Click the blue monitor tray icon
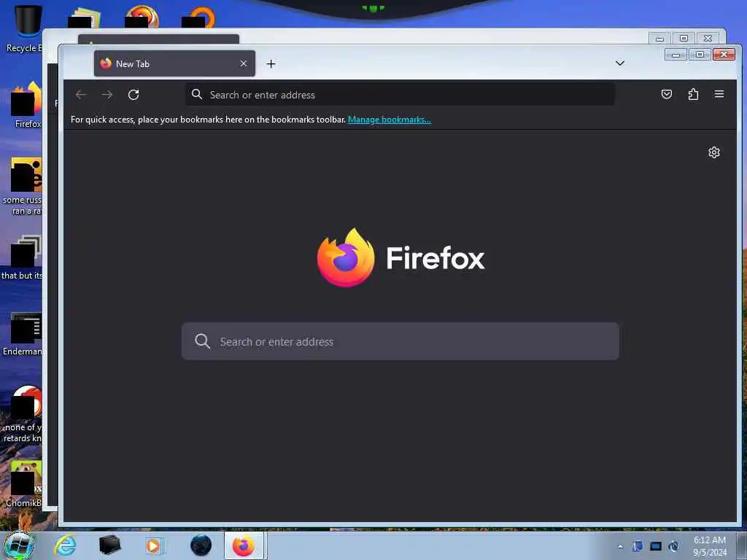This screenshot has width=747, height=560. (x=656, y=546)
